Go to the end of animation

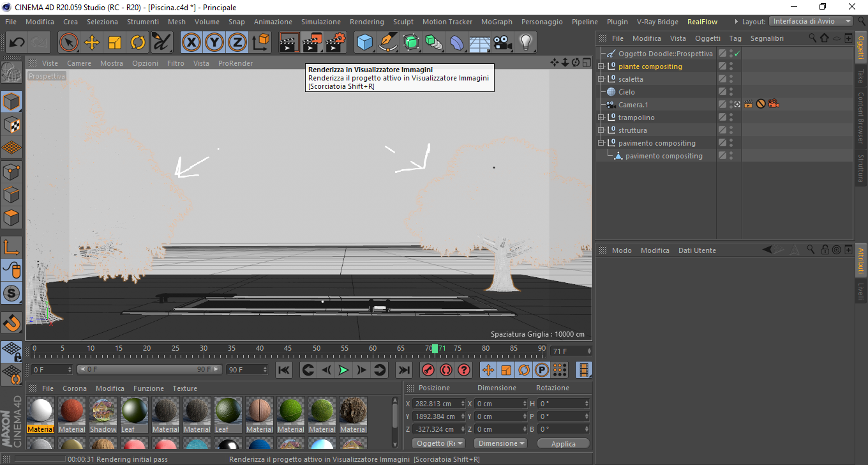[x=403, y=370]
